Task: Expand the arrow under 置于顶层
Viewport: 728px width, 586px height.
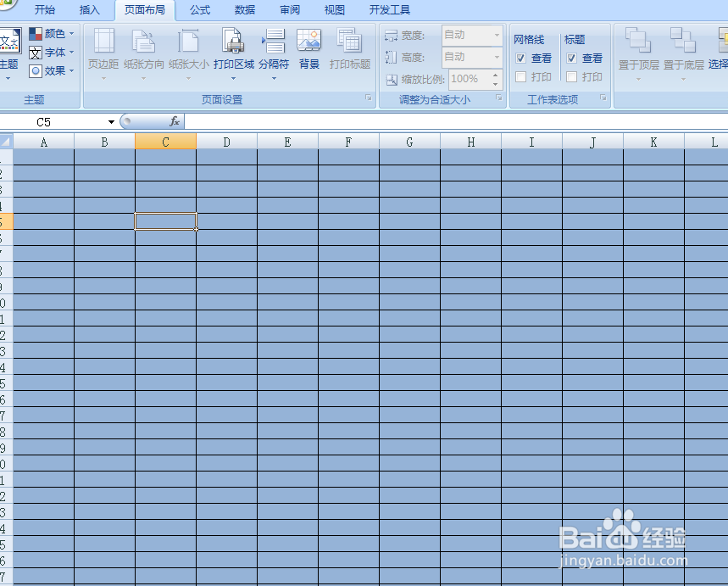Action: pos(638,79)
